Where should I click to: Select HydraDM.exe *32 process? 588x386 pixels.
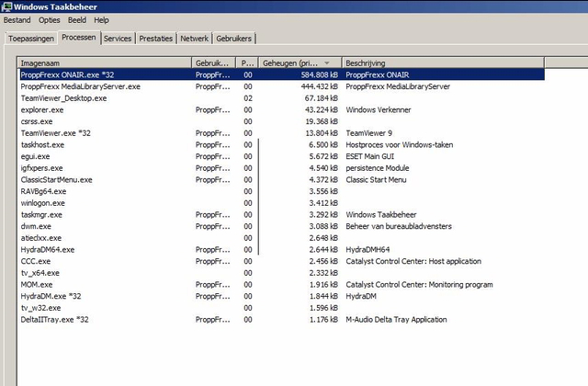click(281, 296)
